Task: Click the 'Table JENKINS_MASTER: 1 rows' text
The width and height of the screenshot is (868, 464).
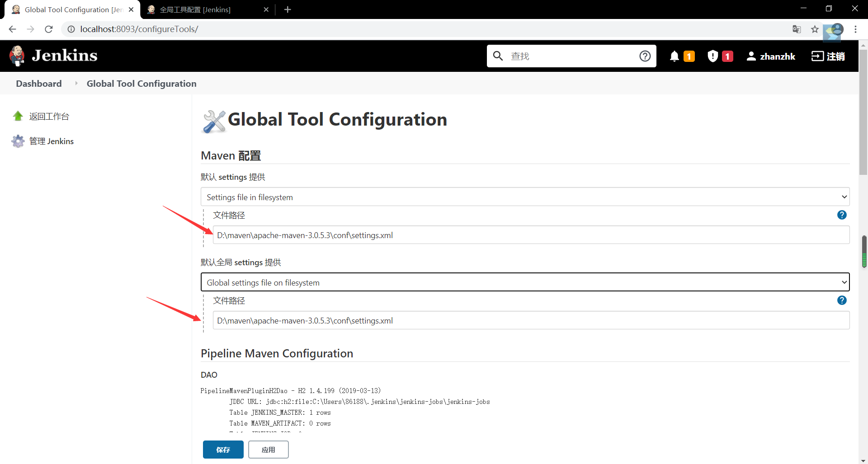Action: coord(280,412)
